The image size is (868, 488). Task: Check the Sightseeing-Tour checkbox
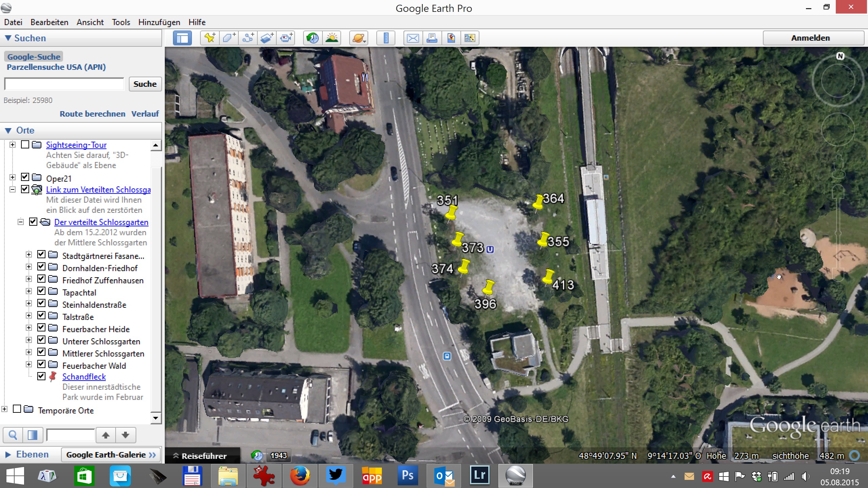click(x=25, y=145)
